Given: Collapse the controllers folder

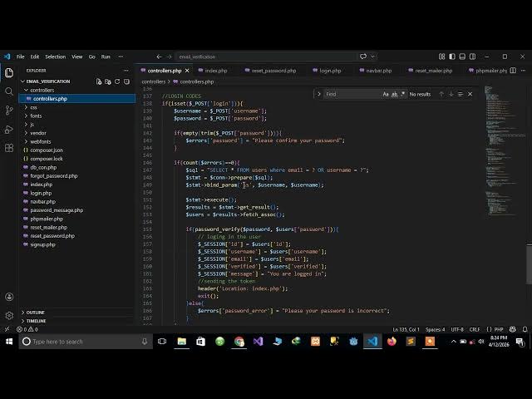Looking at the screenshot, I should 26,90.
